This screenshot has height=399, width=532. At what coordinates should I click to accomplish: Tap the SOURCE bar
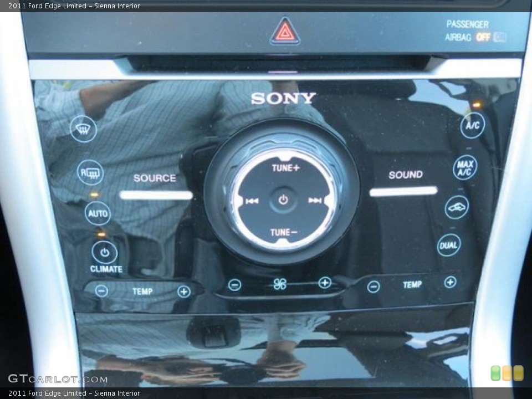[x=156, y=195]
